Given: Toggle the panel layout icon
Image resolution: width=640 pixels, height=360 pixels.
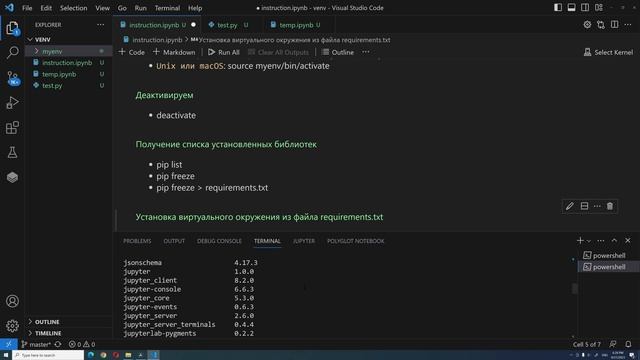Looking at the screenshot, I should tap(571, 8).
